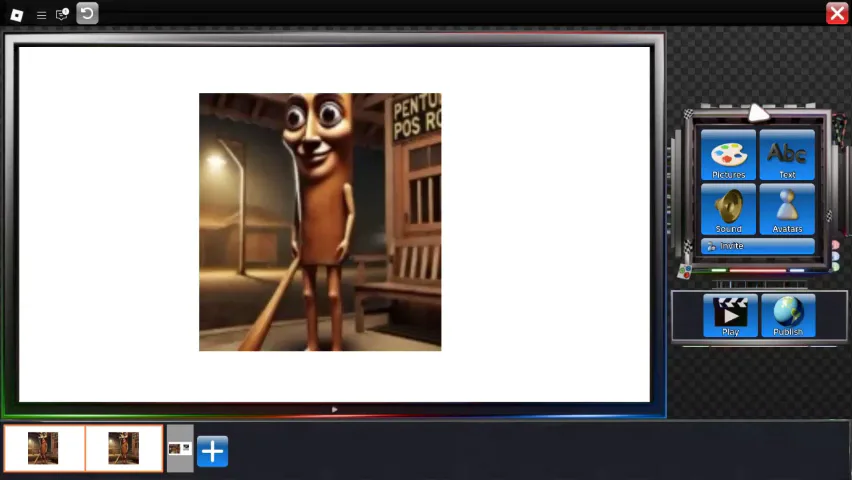Viewport: 852px width, 480px height.
Task: Open the Avatars tool
Action: tap(787, 209)
